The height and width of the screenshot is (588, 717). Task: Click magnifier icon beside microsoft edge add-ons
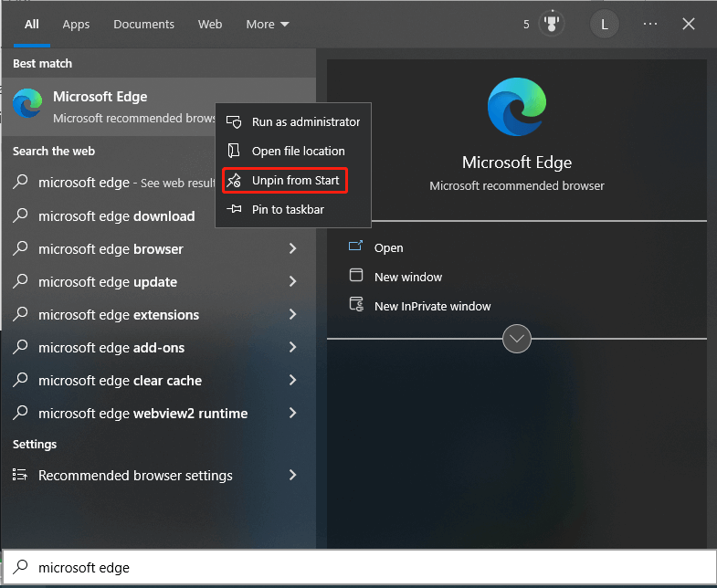point(21,347)
